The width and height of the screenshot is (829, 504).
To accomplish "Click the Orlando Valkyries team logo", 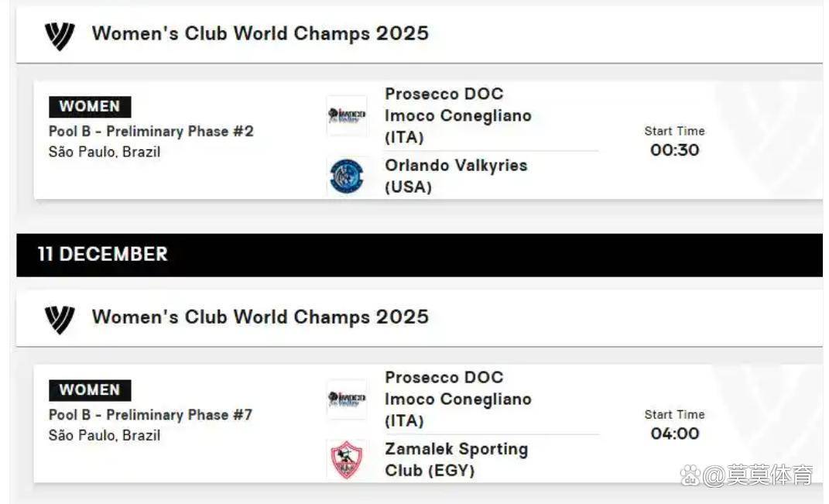I will (x=346, y=176).
